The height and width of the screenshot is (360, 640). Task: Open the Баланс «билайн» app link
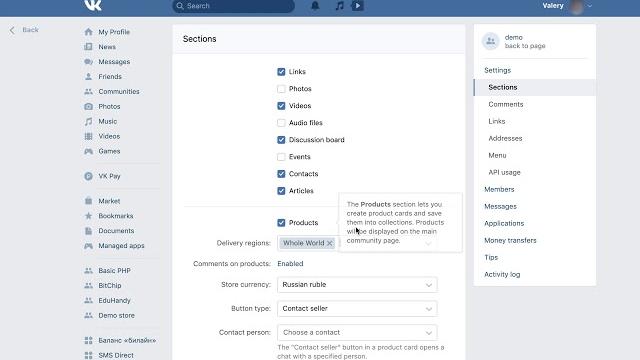[x=127, y=340]
